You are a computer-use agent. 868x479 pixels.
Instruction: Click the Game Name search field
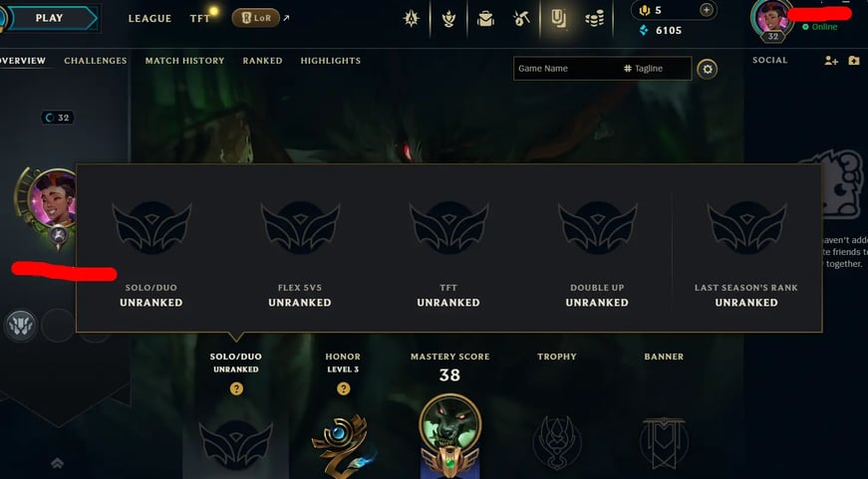[602, 69]
